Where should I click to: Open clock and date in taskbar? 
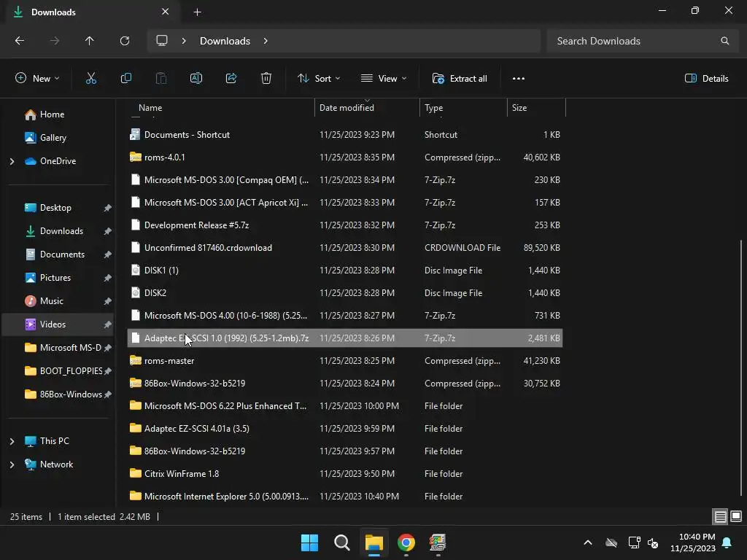coord(693,542)
